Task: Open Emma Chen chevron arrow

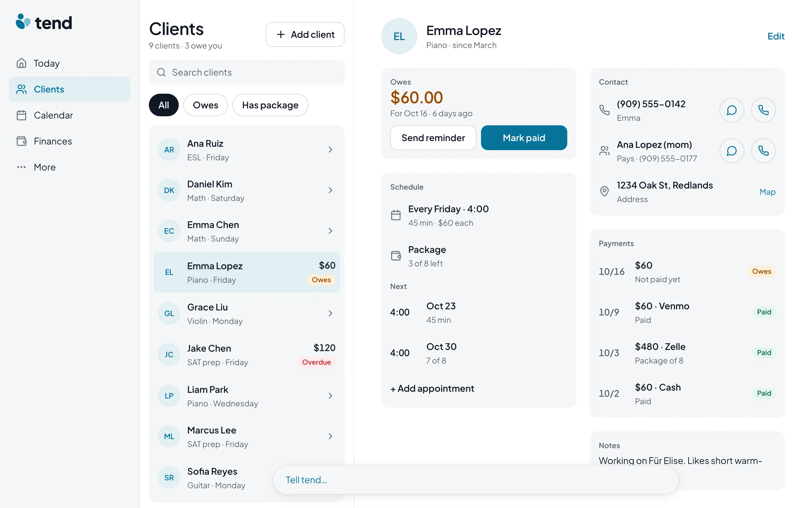Action: (x=330, y=231)
